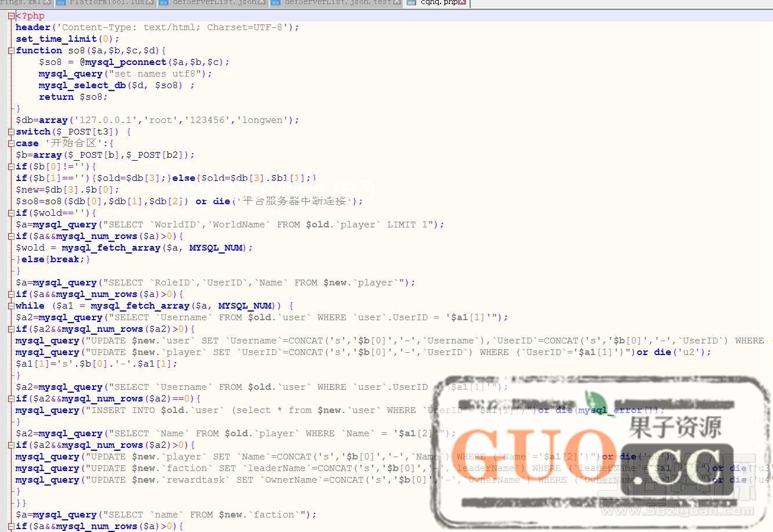Click the file icon on cqhq.php tab

pyautogui.click(x=411, y=2)
